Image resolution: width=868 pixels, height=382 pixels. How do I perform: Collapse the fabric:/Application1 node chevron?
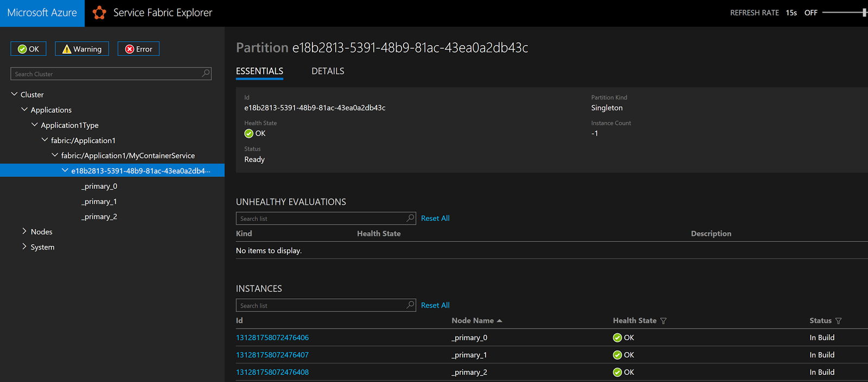click(x=44, y=139)
